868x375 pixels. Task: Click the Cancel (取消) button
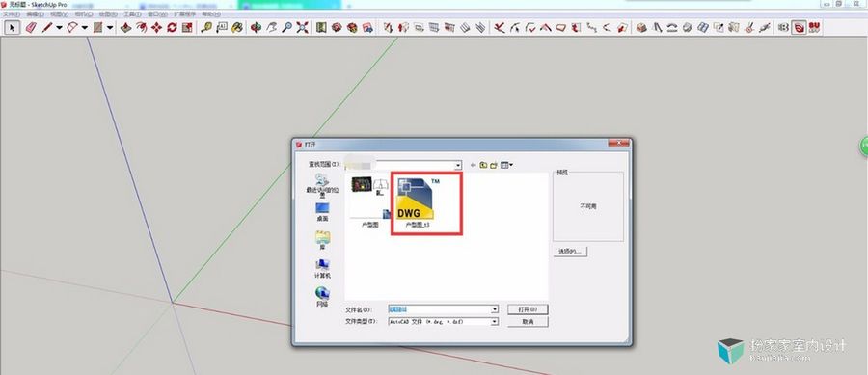click(528, 321)
